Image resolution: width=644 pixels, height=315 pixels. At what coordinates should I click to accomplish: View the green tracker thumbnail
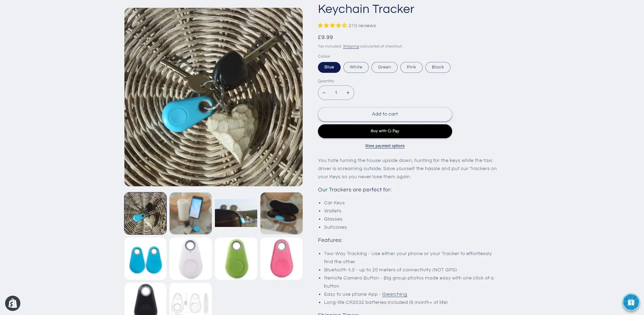coord(236,258)
